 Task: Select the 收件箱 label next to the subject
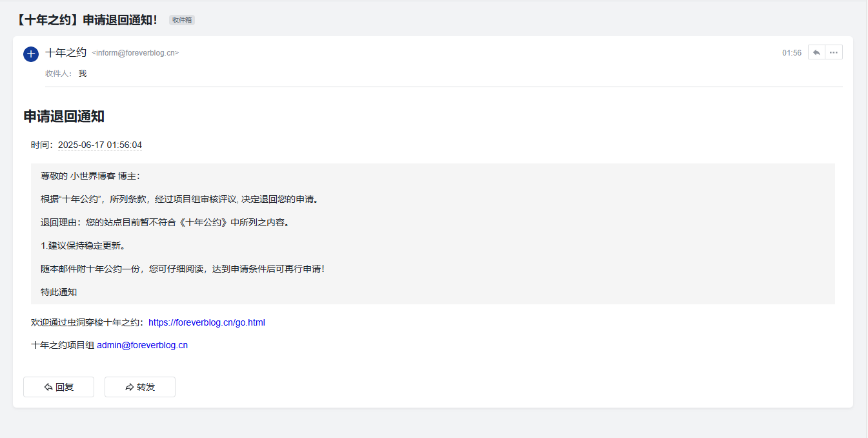181,20
